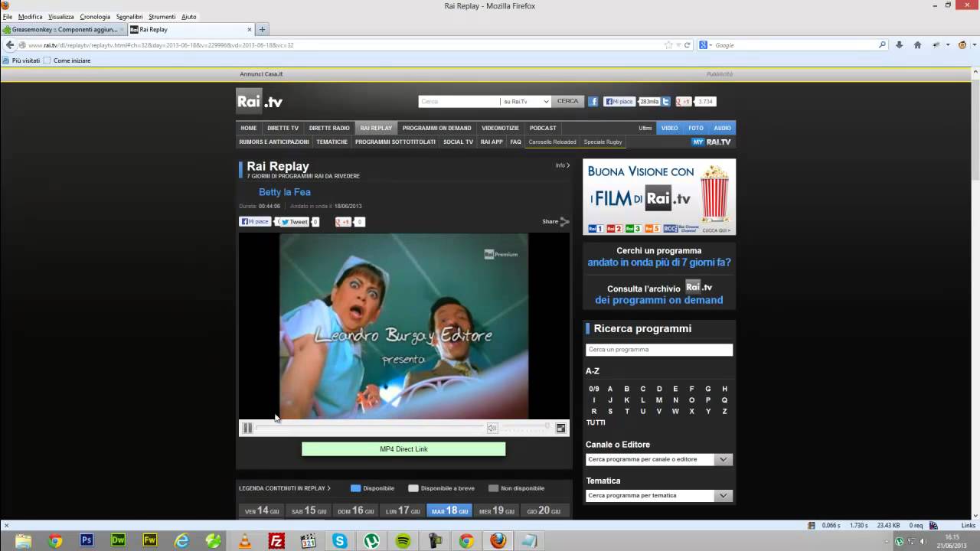980x551 pixels.
Task: Click the Tweet button
Action: (x=294, y=222)
